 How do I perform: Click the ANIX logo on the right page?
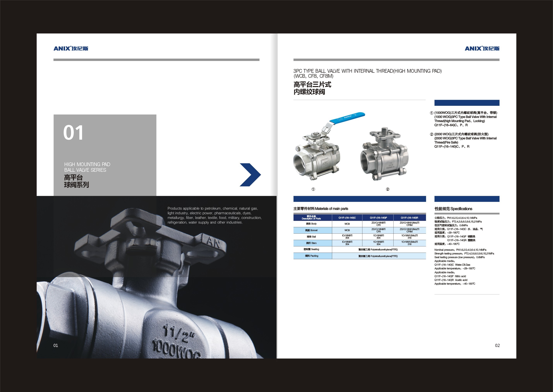(x=482, y=48)
